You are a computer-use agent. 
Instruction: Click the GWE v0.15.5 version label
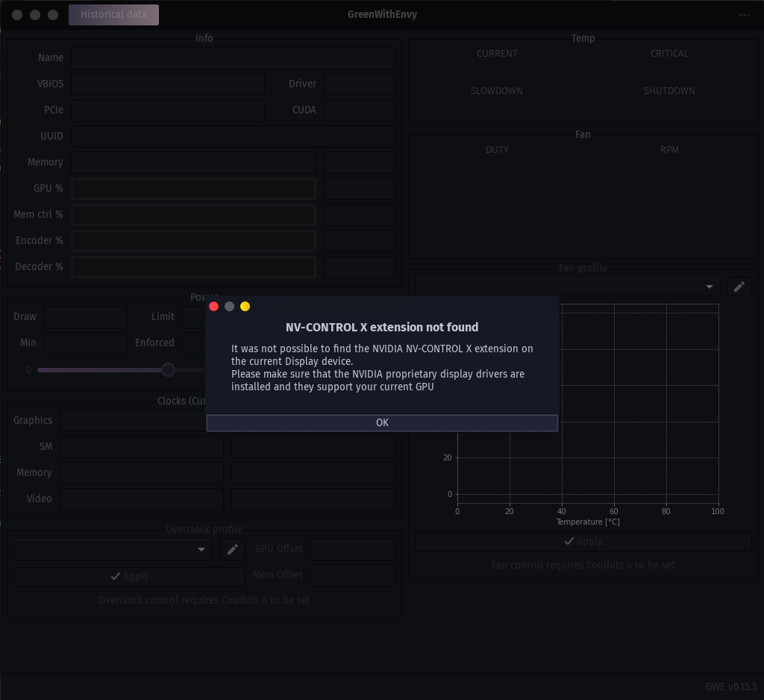(731, 687)
